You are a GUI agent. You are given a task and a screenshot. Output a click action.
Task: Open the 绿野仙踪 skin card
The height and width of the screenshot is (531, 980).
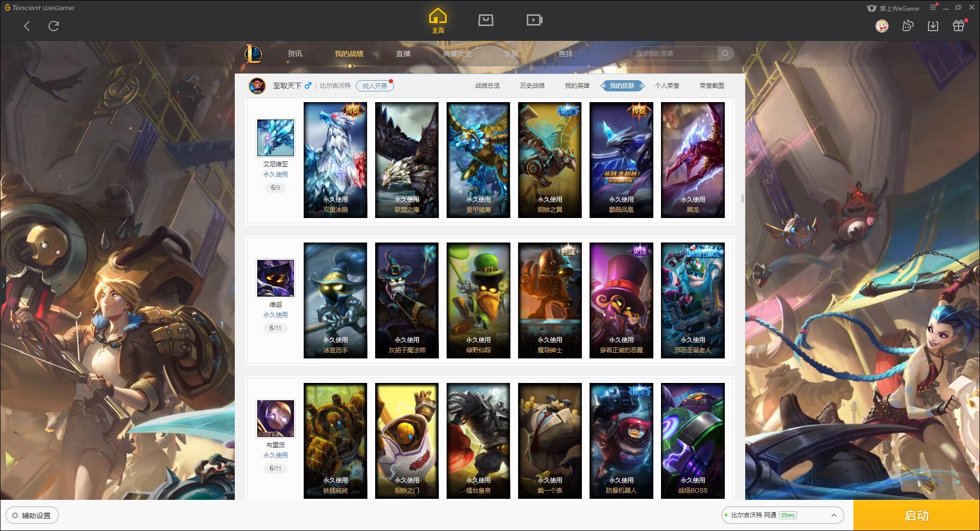(478, 300)
